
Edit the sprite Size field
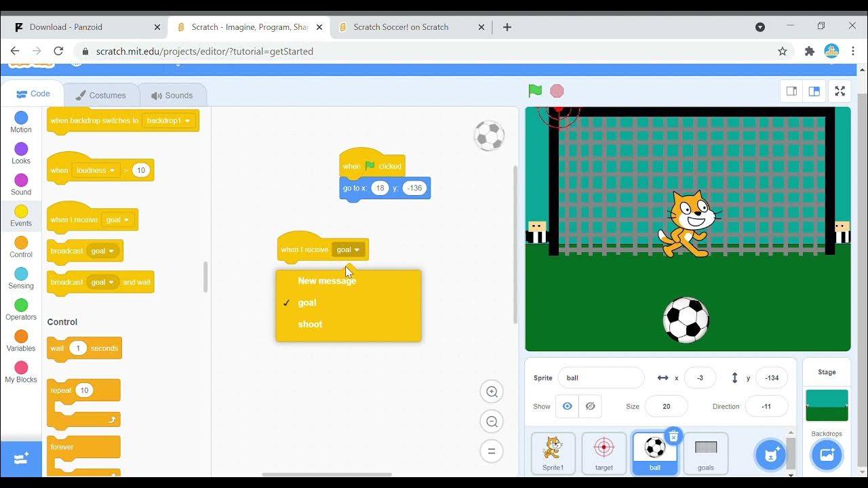click(x=666, y=407)
